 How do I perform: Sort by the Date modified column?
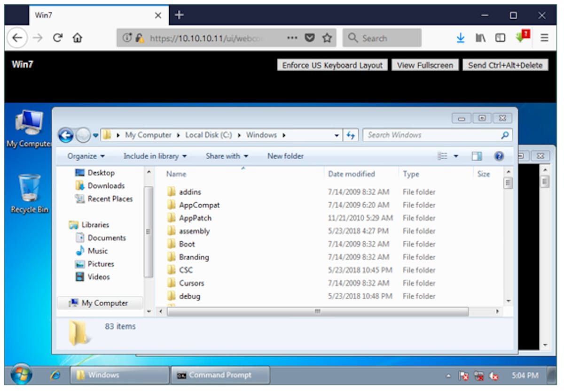(x=351, y=174)
